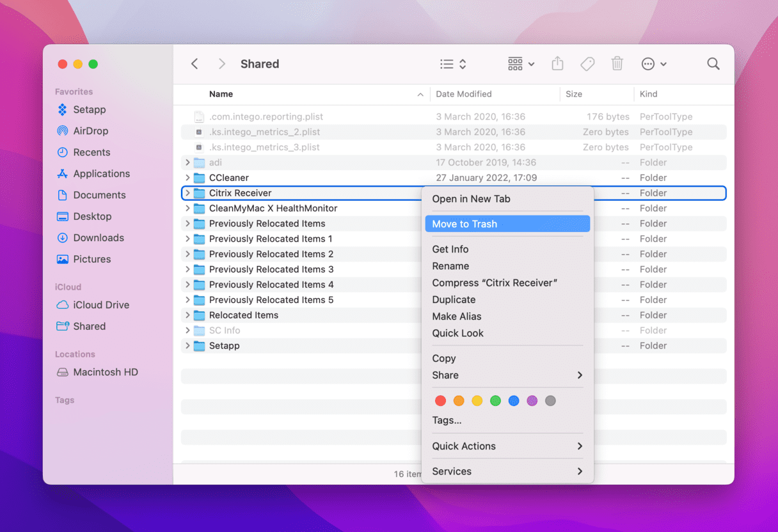Choose Get Info from context menu

[x=507, y=249]
